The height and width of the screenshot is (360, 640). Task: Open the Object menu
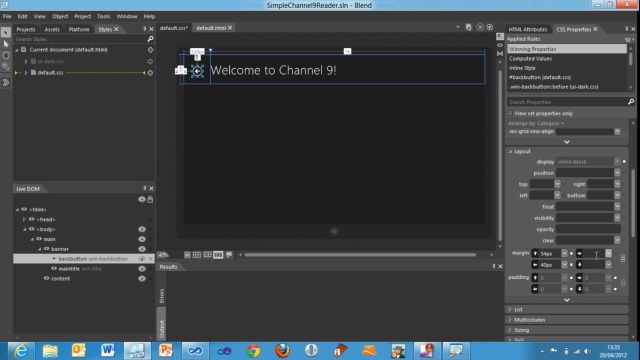(60, 16)
